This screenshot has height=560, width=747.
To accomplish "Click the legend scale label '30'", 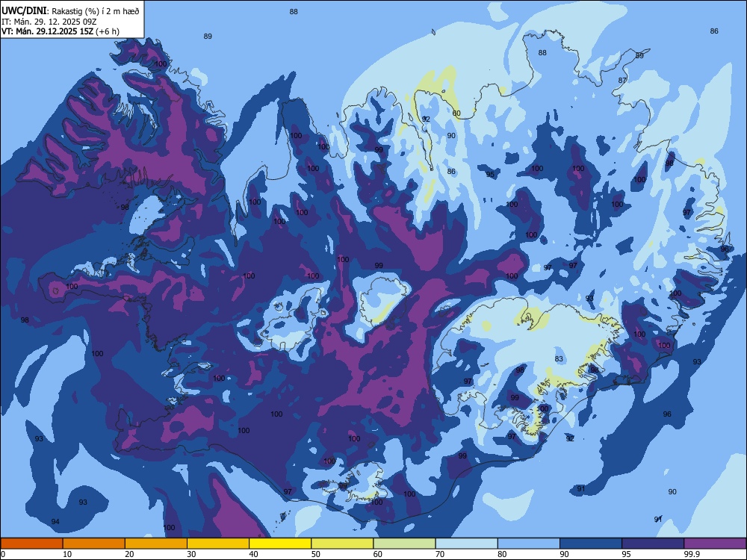I will [x=191, y=554].
